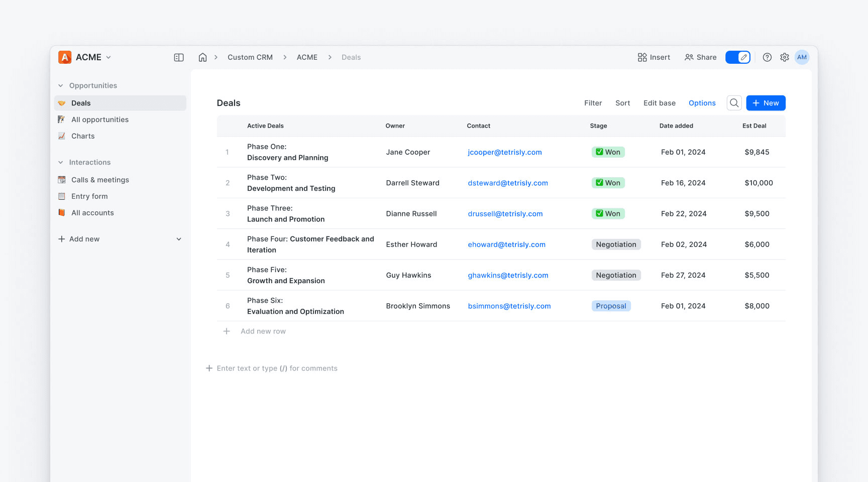This screenshot has width=868, height=482.
Task: Click Add new row
Action: [x=263, y=331]
